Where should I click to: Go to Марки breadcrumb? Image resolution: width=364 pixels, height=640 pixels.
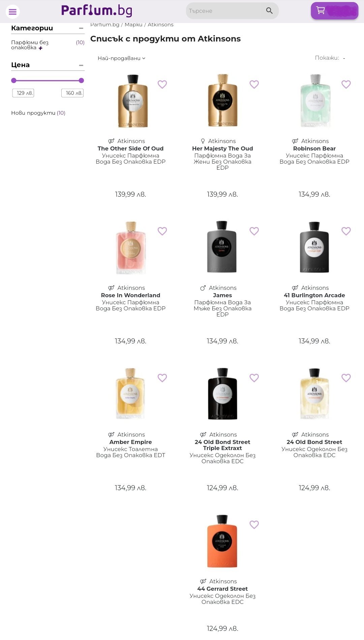(133, 25)
